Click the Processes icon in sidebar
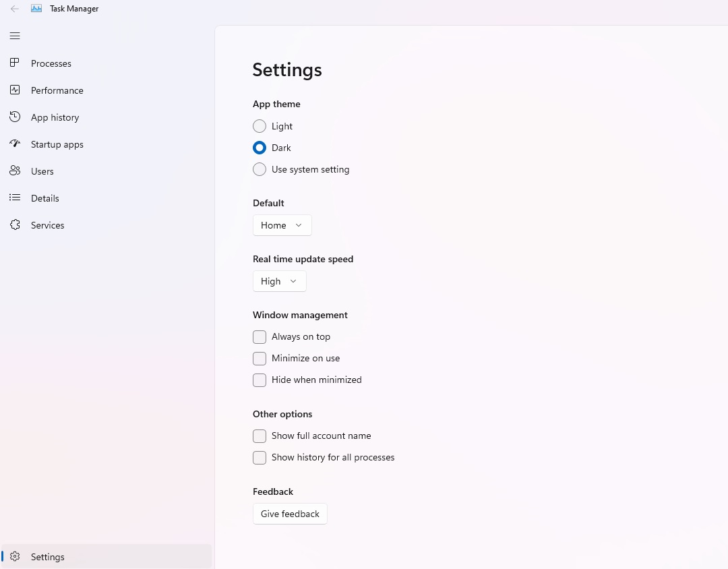 15,63
